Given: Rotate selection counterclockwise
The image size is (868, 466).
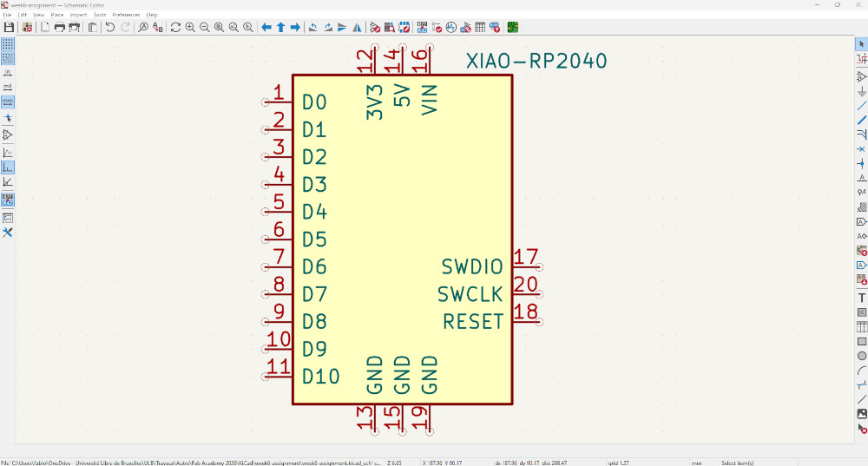Looking at the screenshot, I should [x=313, y=27].
